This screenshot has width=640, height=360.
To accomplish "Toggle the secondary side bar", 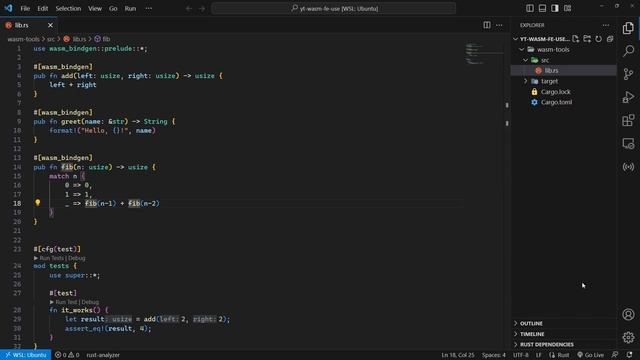I will point(555,8).
